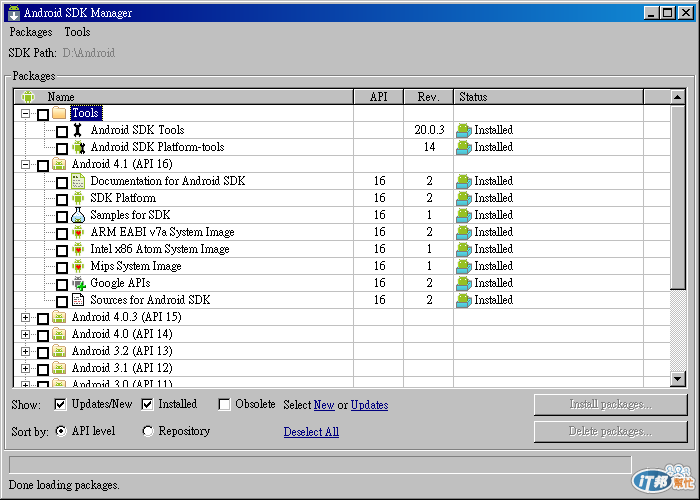Click the Name column header
This screenshot has width=700, height=500.
point(184,97)
